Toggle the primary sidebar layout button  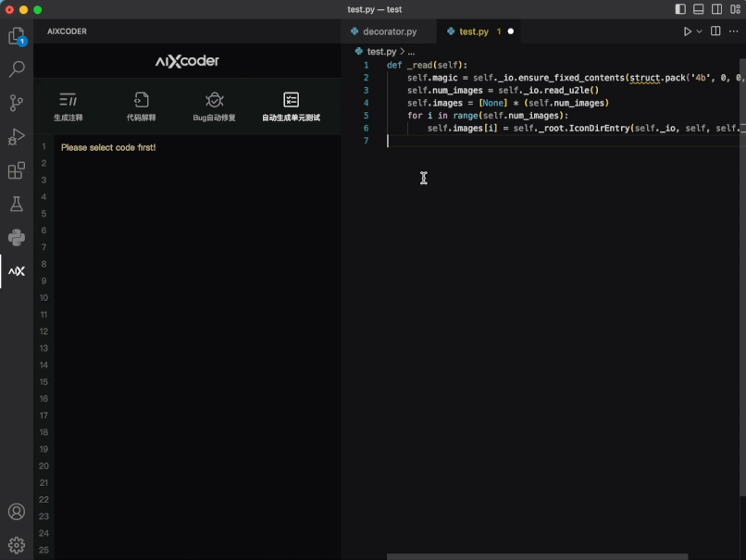pos(680,9)
